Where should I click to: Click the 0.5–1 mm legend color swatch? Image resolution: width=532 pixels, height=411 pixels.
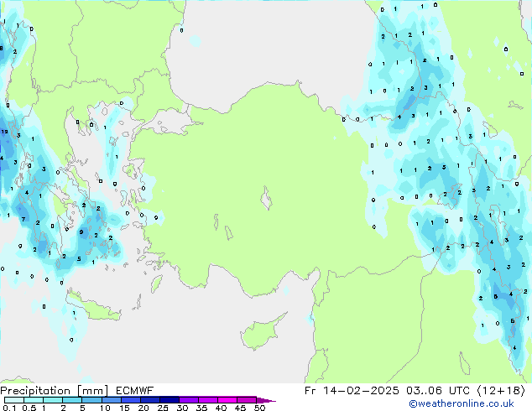[x=34, y=400]
